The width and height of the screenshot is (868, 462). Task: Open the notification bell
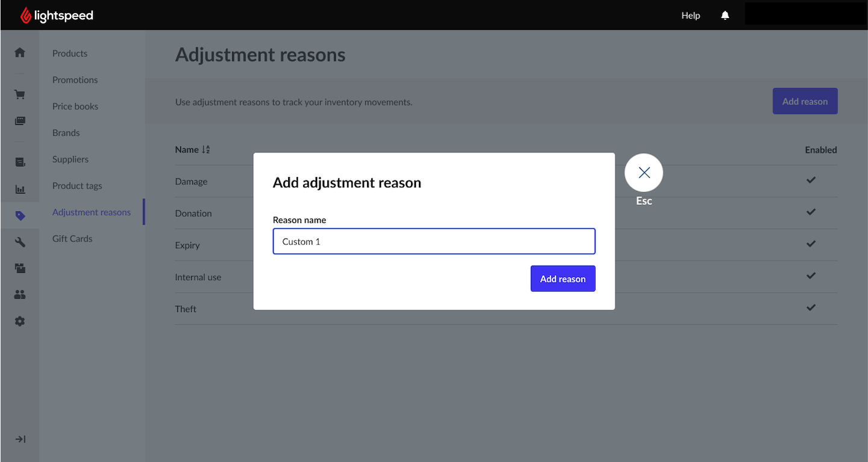pyautogui.click(x=725, y=15)
